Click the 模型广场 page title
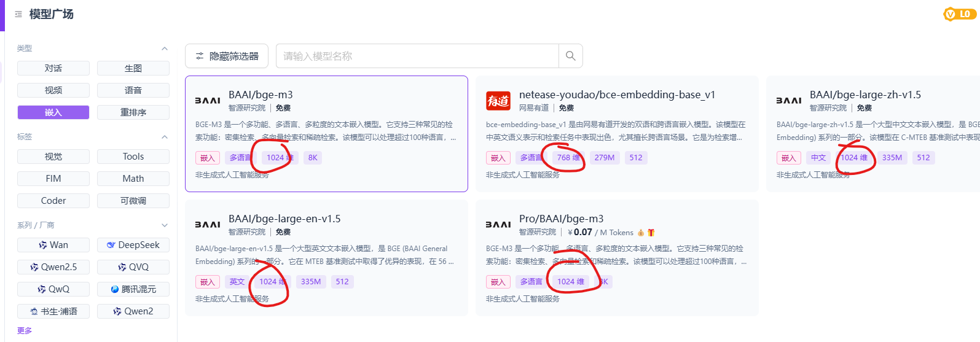 click(52, 14)
